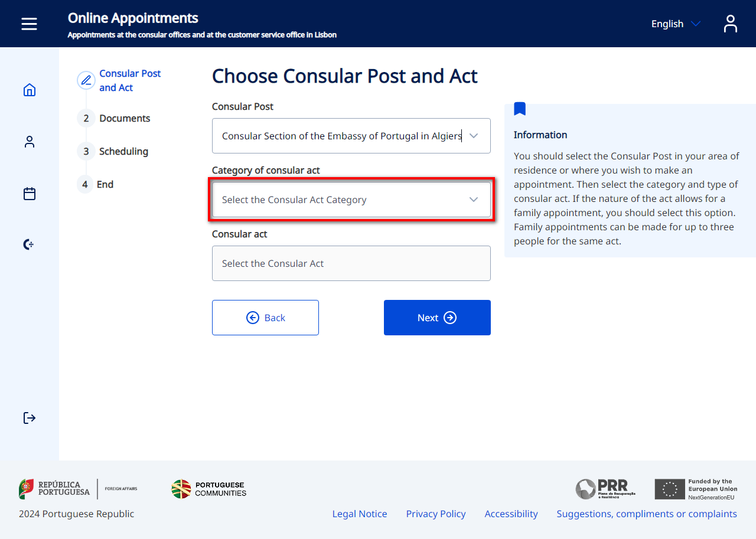The height and width of the screenshot is (539, 756).
Task: Click the sidebar moon accessibility icon
Action: click(x=28, y=244)
